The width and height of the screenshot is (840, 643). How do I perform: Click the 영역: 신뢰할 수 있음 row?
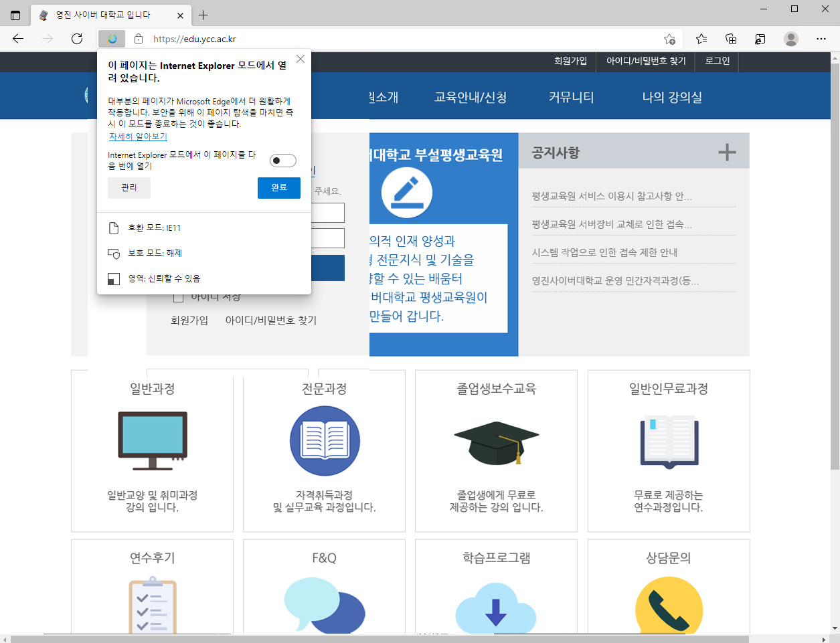[203, 278]
